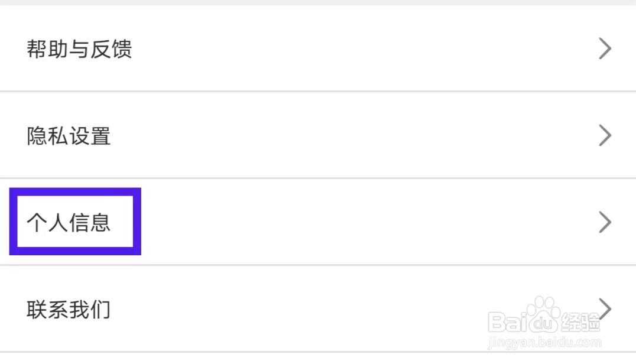Click empty middle area of 隐私设置 row

click(355, 135)
